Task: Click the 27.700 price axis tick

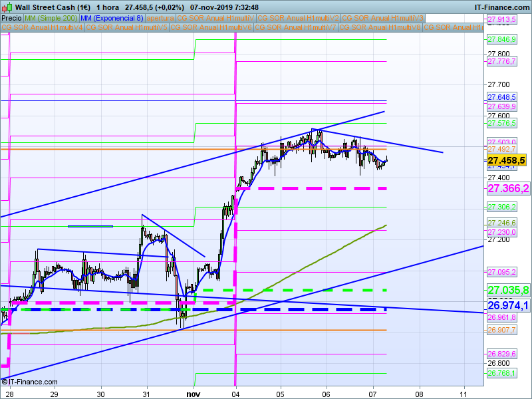Action: (x=498, y=85)
